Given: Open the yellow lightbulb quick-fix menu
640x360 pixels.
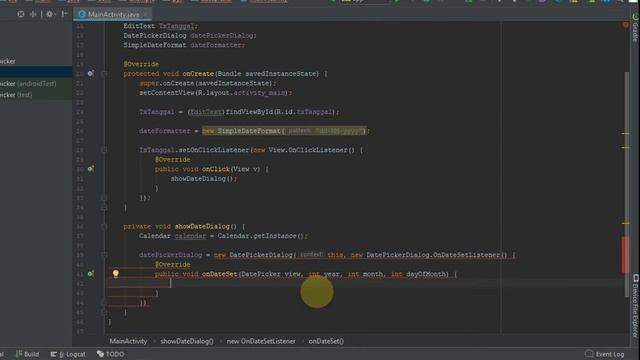Looking at the screenshot, I should point(116,273).
